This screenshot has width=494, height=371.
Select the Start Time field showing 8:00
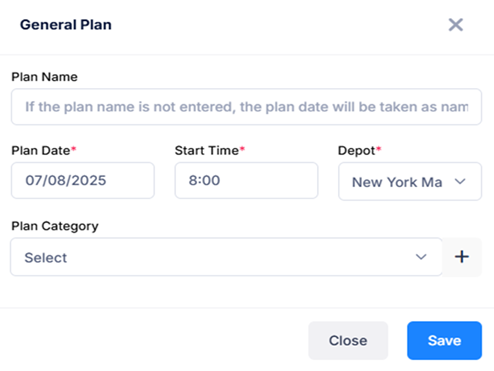tap(246, 180)
